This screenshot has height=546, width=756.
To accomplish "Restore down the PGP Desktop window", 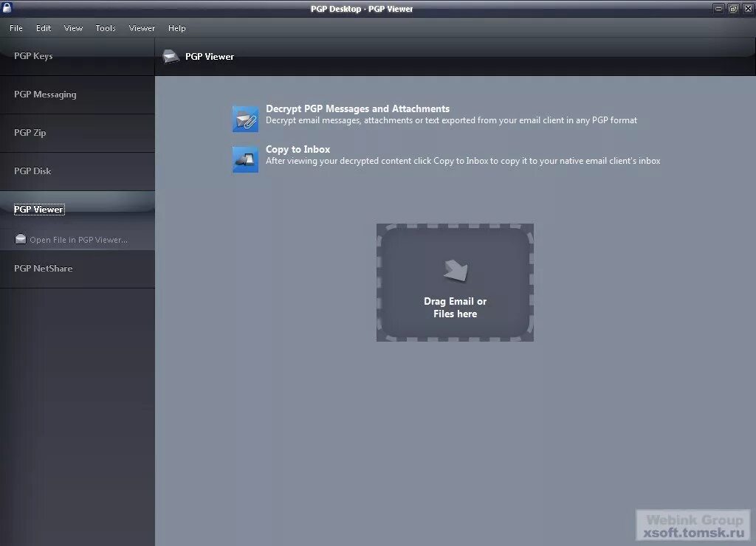I will tap(733, 8).
